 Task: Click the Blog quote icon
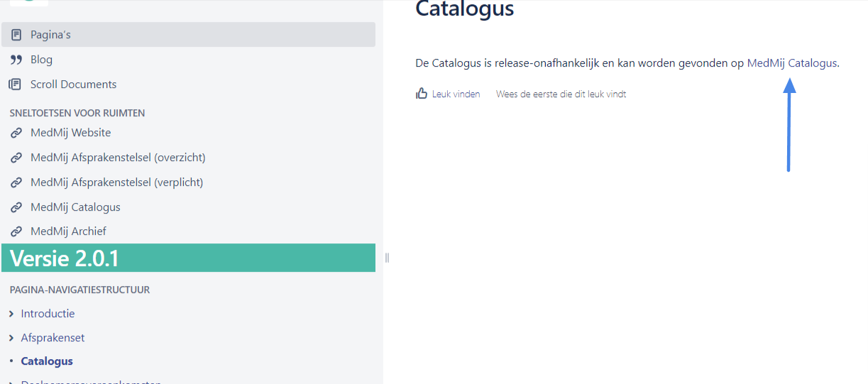click(x=16, y=60)
